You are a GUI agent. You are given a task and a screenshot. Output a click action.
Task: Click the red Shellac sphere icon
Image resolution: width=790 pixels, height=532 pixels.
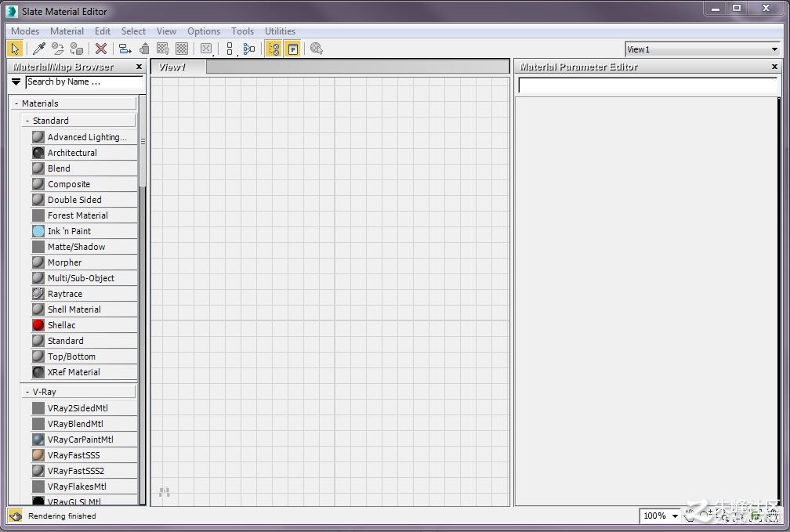click(38, 325)
